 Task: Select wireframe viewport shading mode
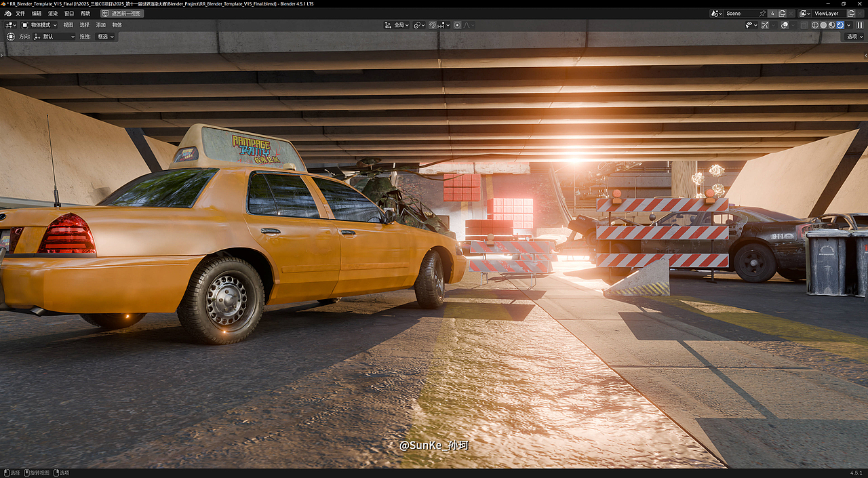click(x=814, y=25)
